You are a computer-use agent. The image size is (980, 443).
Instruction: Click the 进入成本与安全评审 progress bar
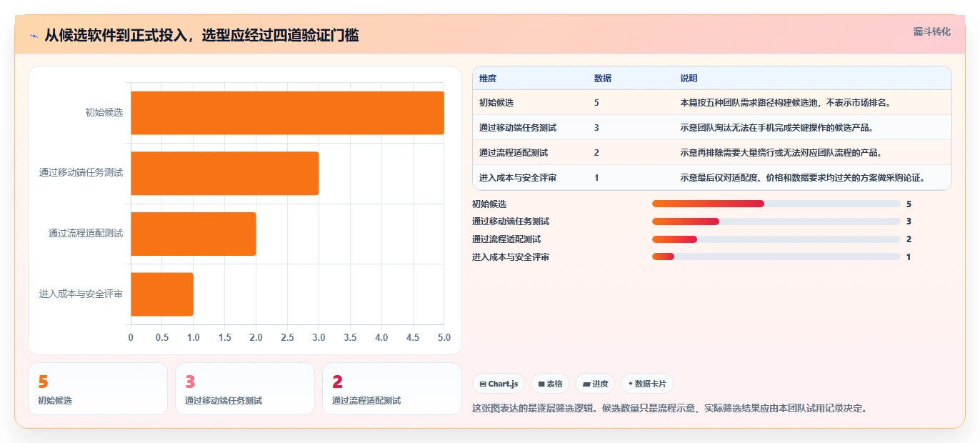coord(776,257)
